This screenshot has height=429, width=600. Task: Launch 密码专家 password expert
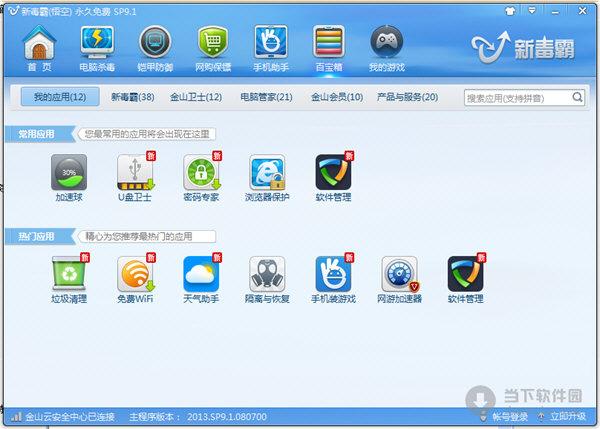tap(201, 178)
